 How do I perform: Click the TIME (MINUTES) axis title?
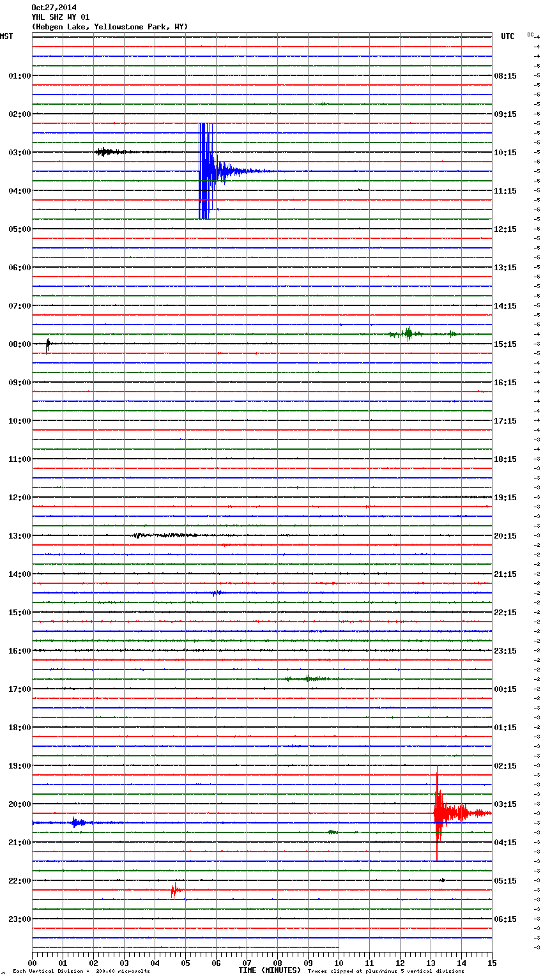coord(270,970)
